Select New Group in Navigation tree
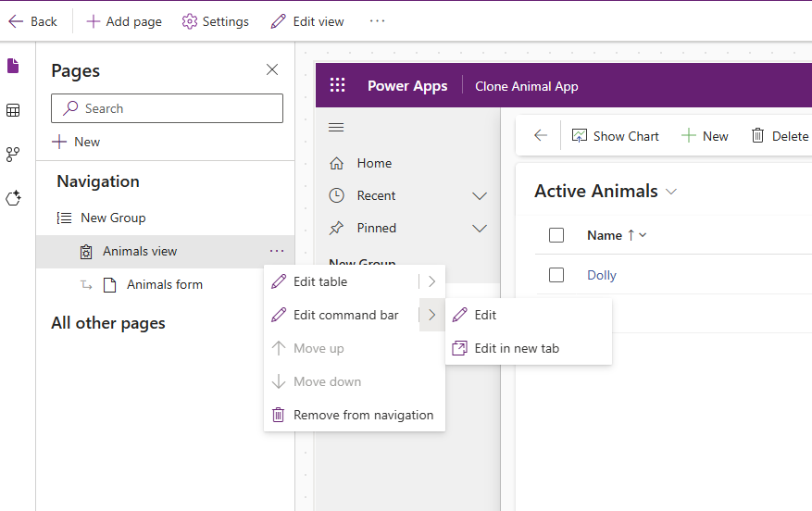The height and width of the screenshot is (511, 812). point(113,218)
